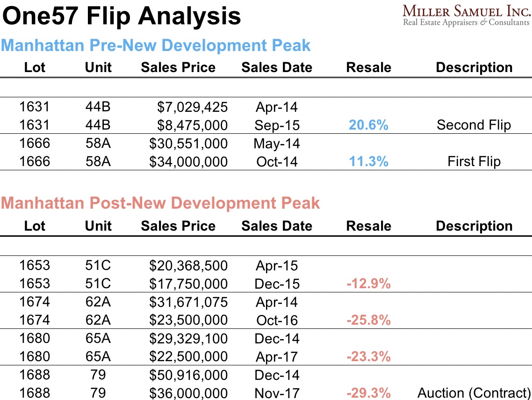The image size is (532, 400).
Task: Select the Manhattan Post-New Development Peak heading
Action: pos(160,203)
